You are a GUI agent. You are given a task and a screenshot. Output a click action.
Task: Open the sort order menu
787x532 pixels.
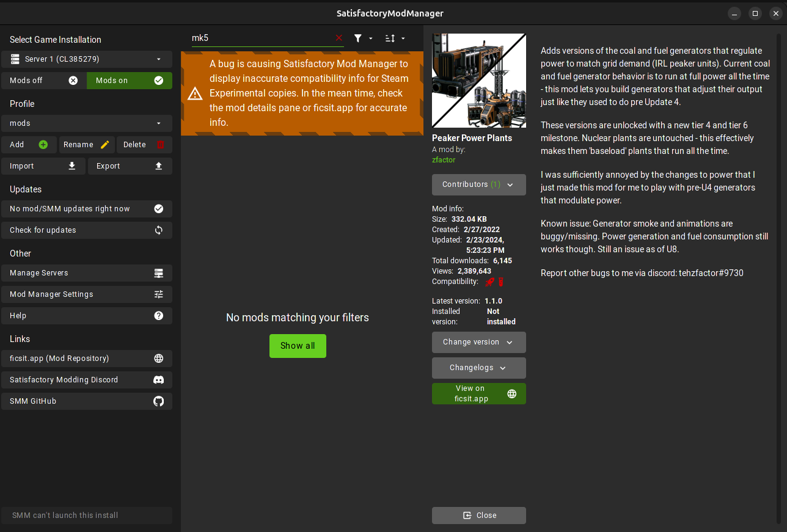(x=395, y=38)
